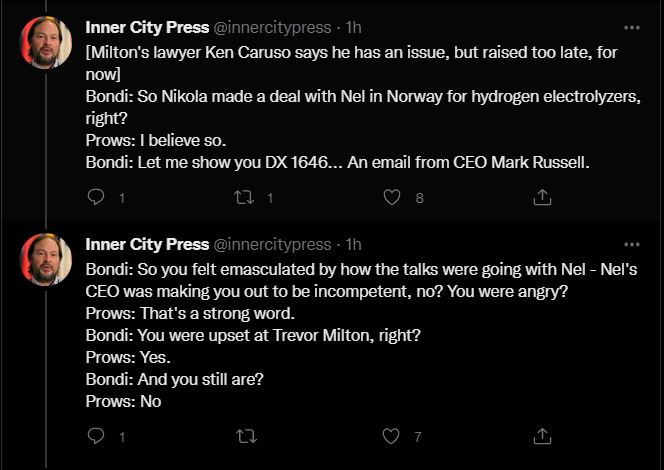Open more options on the second tweet

click(x=631, y=244)
